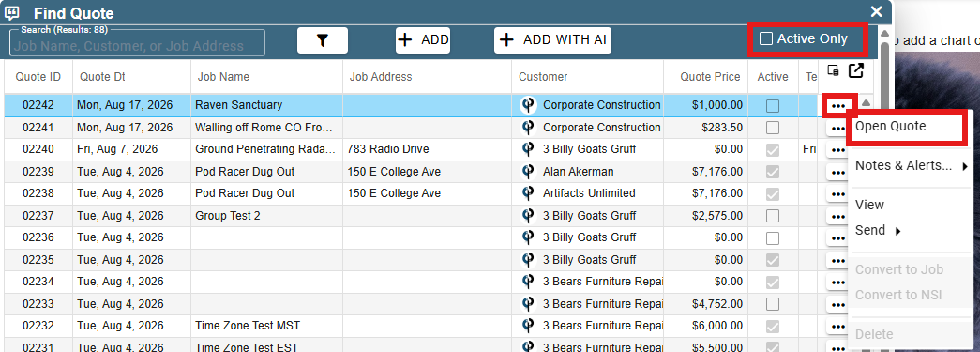Sort by the Job Address column header
The width and height of the screenshot is (980, 352).
tap(427, 77)
